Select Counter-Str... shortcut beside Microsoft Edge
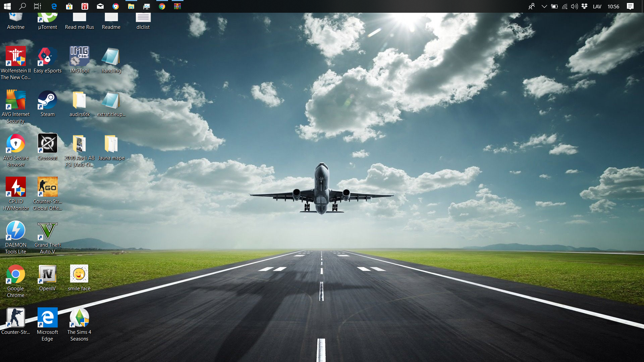644x362 pixels. tap(15, 321)
